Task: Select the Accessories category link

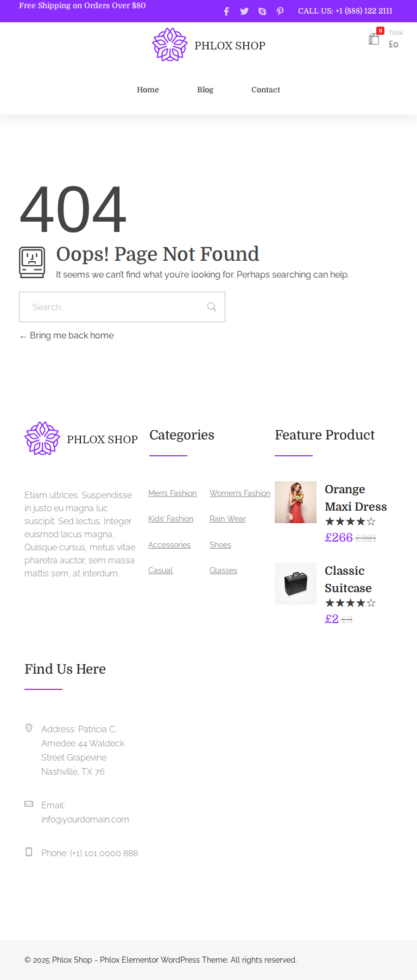Action: tap(169, 545)
